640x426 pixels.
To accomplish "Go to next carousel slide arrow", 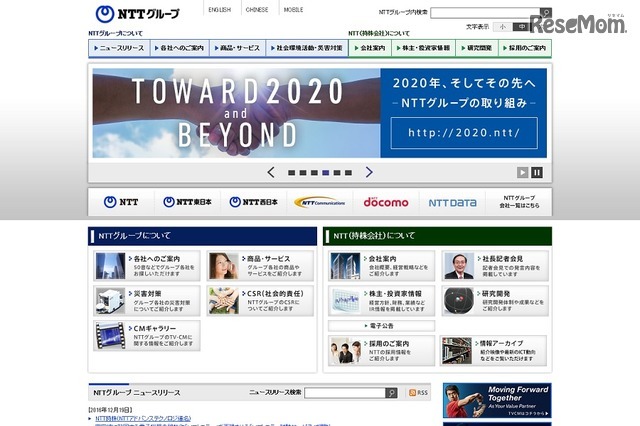I will point(369,172).
